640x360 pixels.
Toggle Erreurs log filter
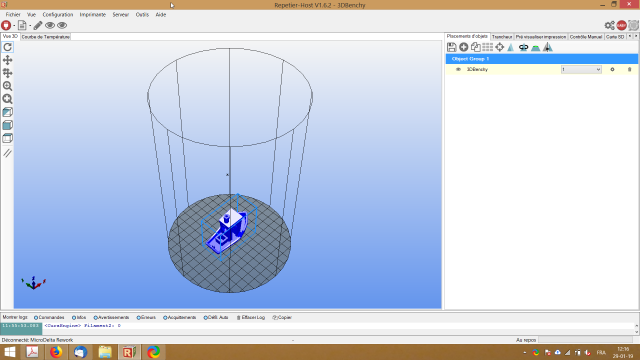pos(146,318)
